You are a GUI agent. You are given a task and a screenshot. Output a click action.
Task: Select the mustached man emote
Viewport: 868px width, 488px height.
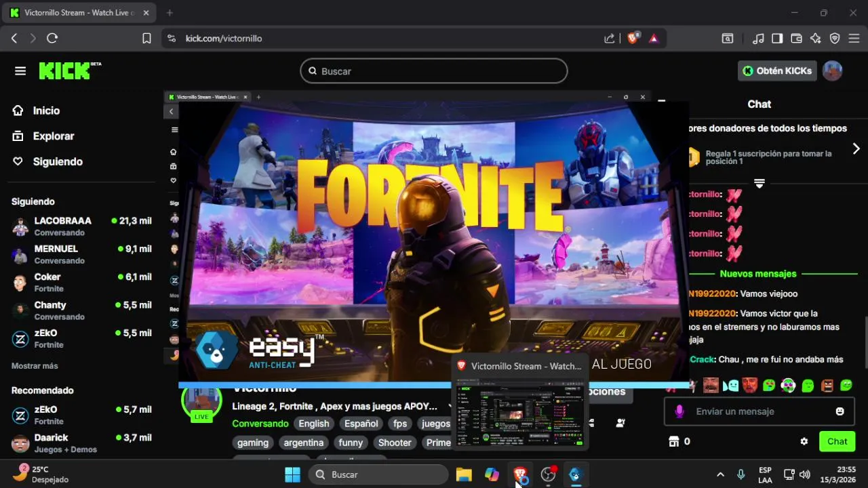[711, 386]
